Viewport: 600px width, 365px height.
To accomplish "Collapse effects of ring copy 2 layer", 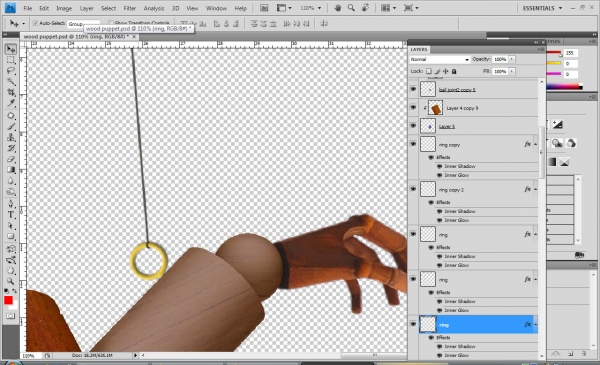I will coord(535,189).
